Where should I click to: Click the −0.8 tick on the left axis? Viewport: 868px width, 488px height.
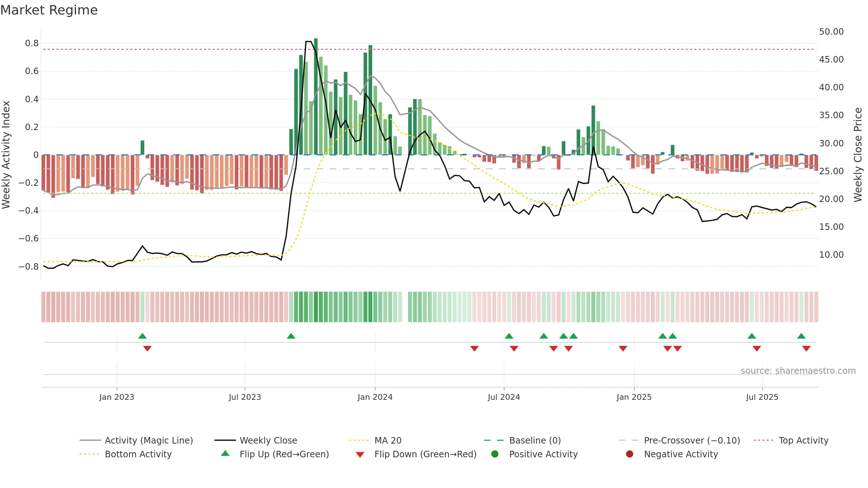(x=29, y=267)
